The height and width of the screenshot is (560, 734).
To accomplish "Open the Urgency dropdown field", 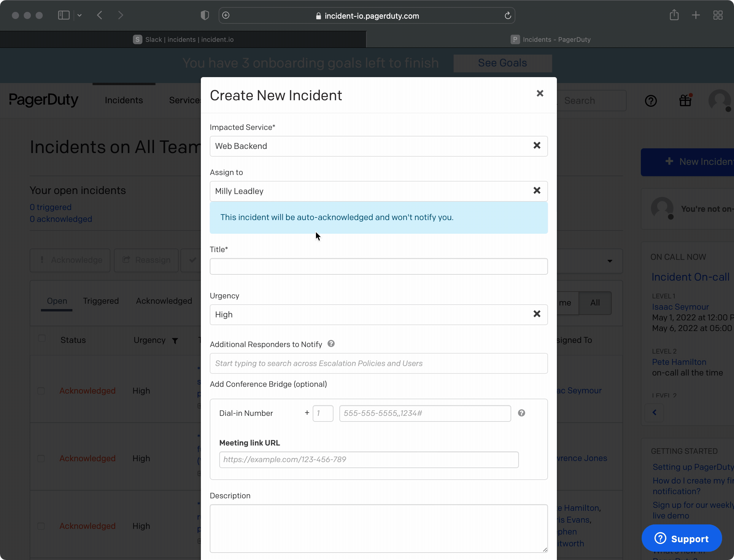I will point(367,314).
